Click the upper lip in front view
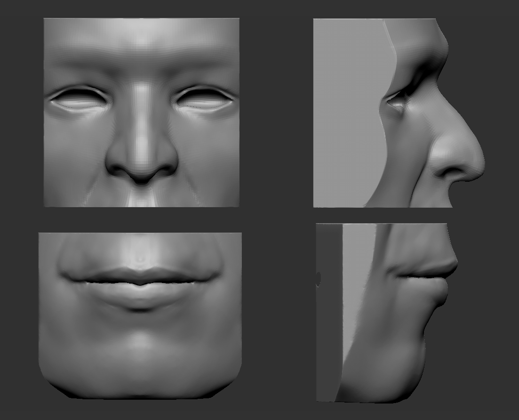The height and width of the screenshot is (420, 519). 140,275
